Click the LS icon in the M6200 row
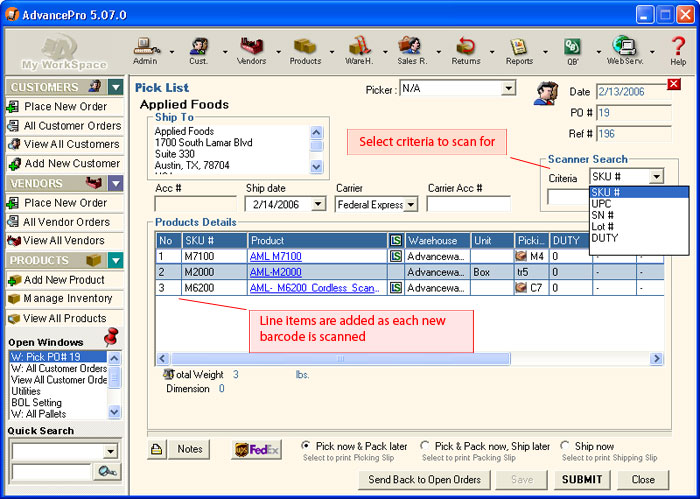700x499 pixels. (396, 288)
